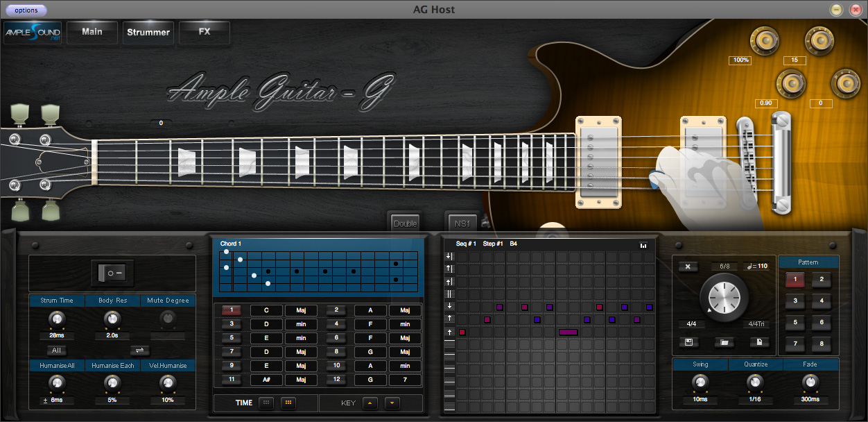The width and height of the screenshot is (868, 422).
Task: Toggle the Double button
Action: tap(405, 223)
